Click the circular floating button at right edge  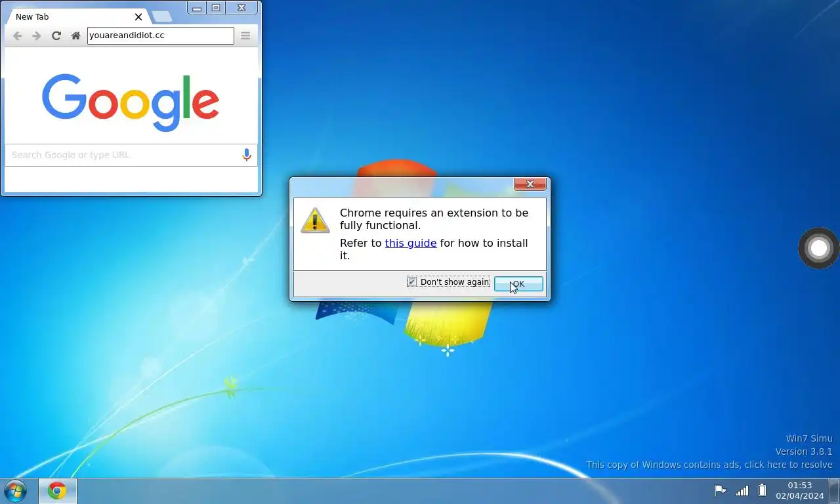point(819,248)
